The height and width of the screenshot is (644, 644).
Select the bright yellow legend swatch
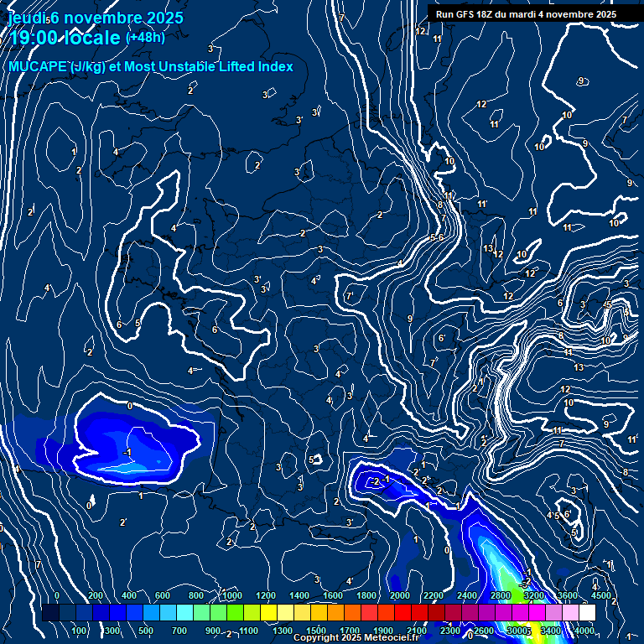(x=268, y=612)
